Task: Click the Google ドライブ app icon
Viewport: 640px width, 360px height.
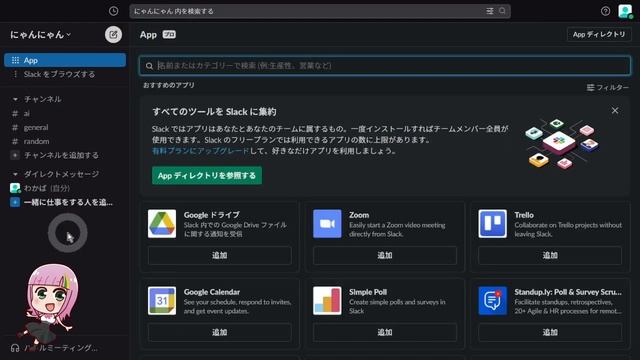Action: [162, 224]
